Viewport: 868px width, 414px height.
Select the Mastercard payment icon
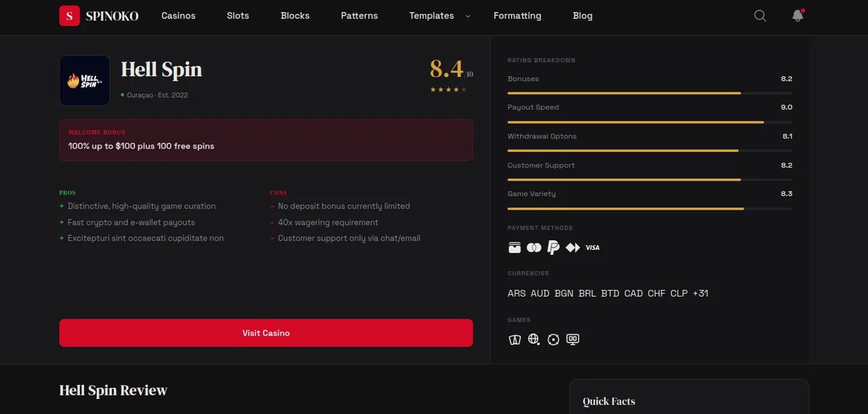[534, 248]
